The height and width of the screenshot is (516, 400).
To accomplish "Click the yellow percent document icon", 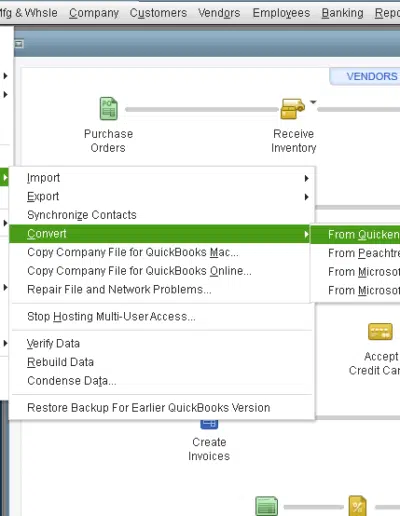I will pyautogui.click(x=357, y=506).
